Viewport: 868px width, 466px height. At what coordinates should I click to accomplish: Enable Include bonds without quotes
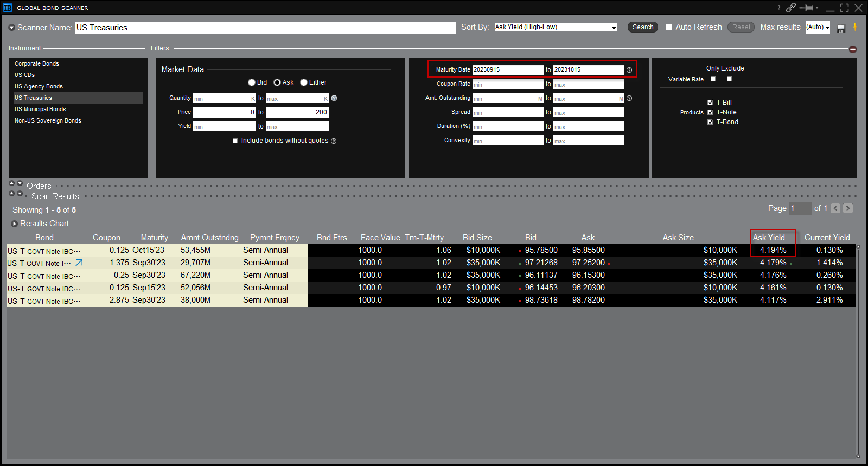coord(235,141)
